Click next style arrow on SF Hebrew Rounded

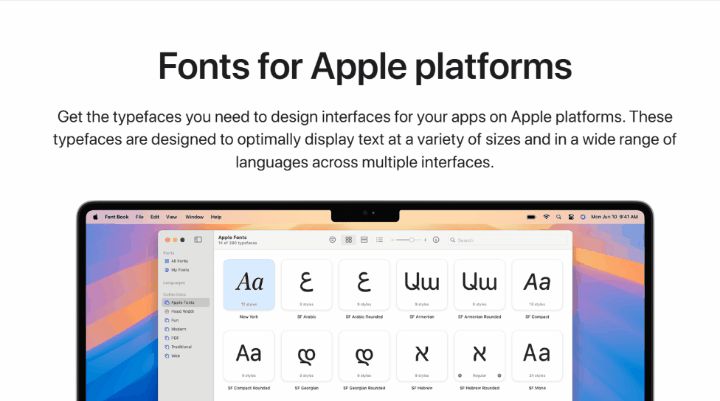pos(500,376)
